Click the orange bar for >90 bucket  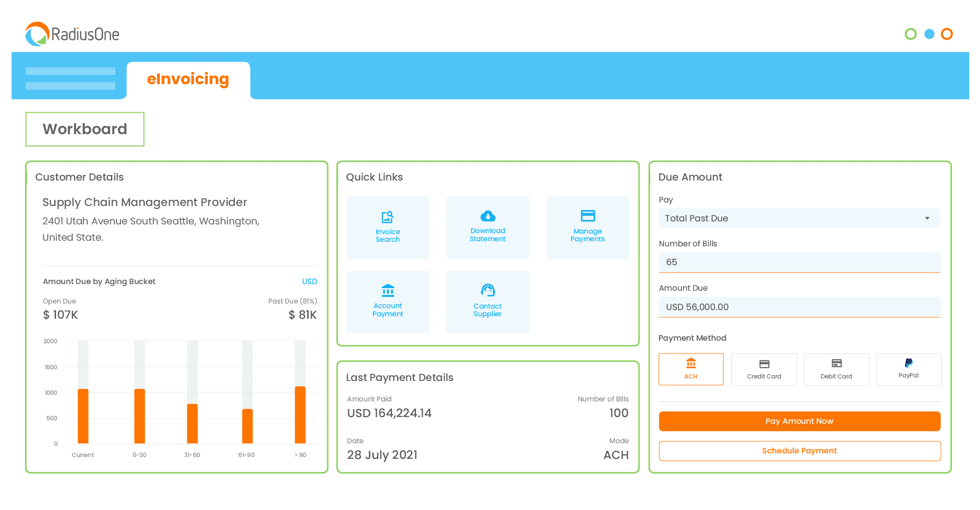click(x=300, y=415)
